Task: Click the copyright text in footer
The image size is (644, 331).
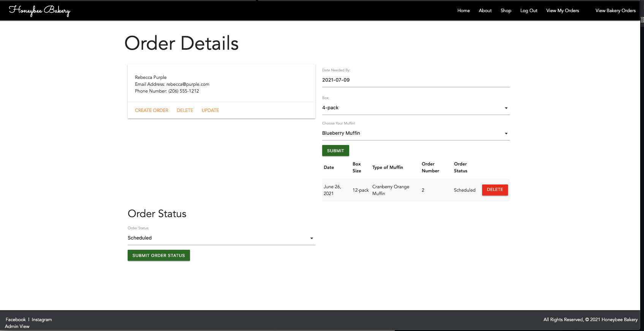Action: (590, 320)
